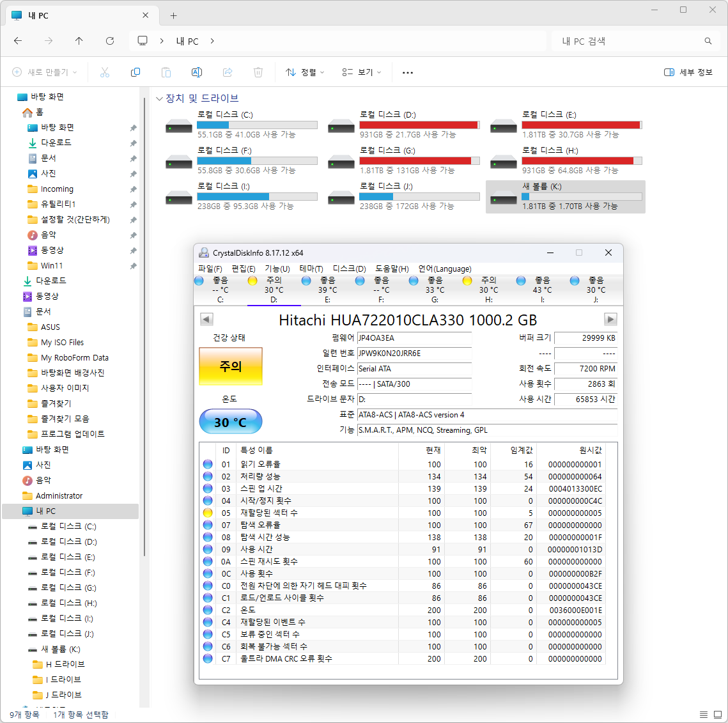
Task: Click the copy icon in Explorer toolbar
Action: pos(136,72)
